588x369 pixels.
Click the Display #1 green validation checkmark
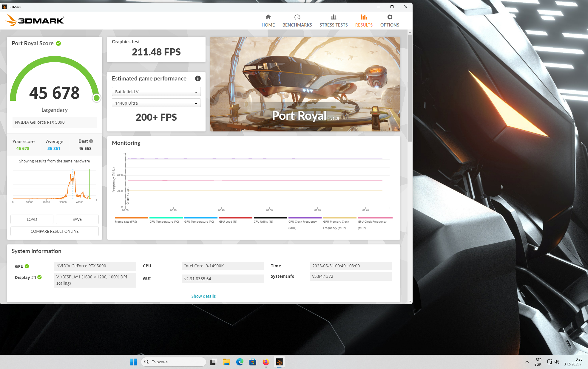tap(39, 277)
